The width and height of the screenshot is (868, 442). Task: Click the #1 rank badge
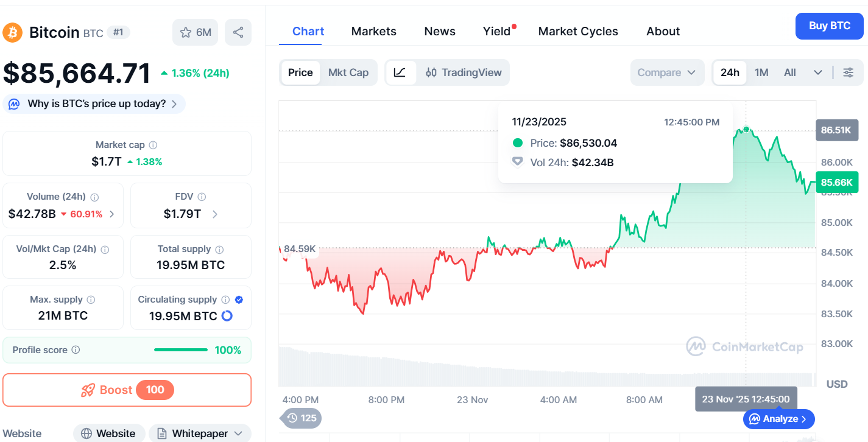tap(119, 32)
